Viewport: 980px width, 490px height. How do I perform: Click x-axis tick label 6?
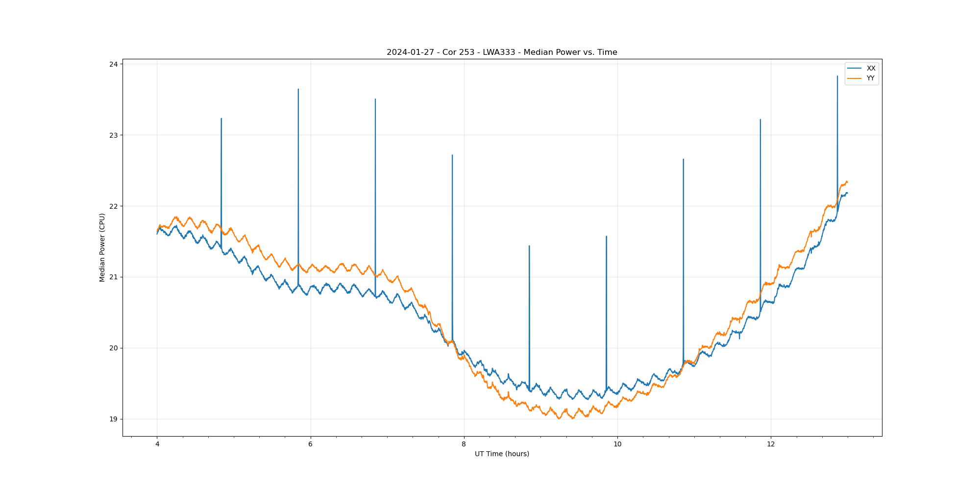tap(310, 444)
